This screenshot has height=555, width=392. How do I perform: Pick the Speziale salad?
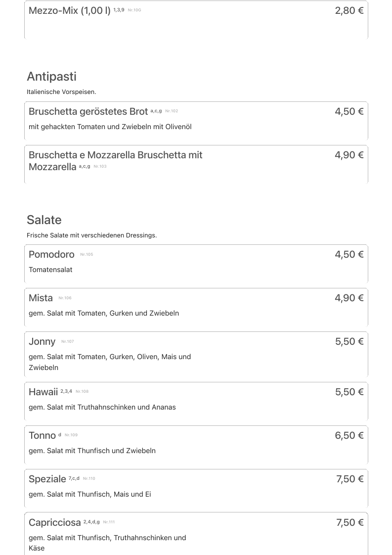pyautogui.click(x=47, y=479)
